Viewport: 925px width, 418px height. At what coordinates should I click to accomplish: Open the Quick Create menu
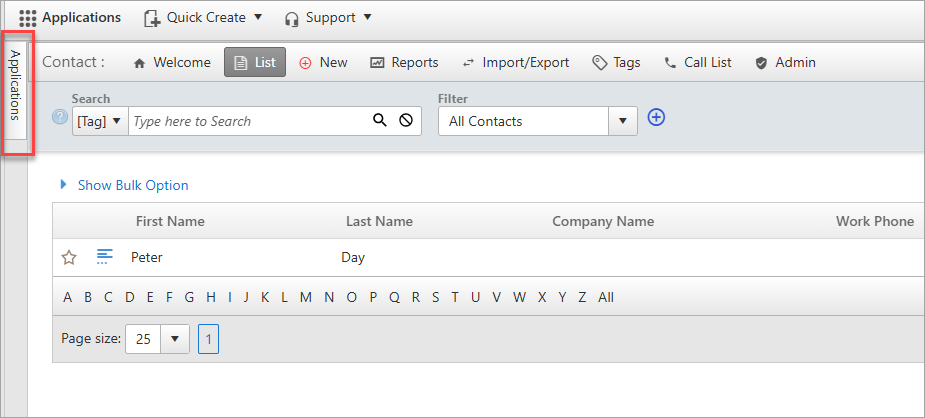203,18
